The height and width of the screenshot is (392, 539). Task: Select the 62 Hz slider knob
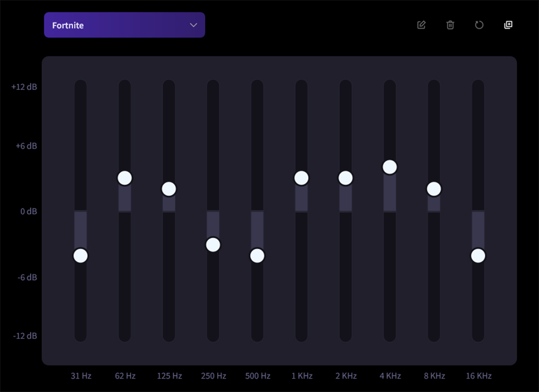pos(125,178)
